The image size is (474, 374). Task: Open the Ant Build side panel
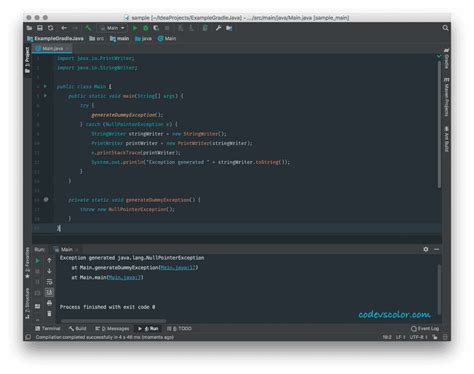point(446,139)
